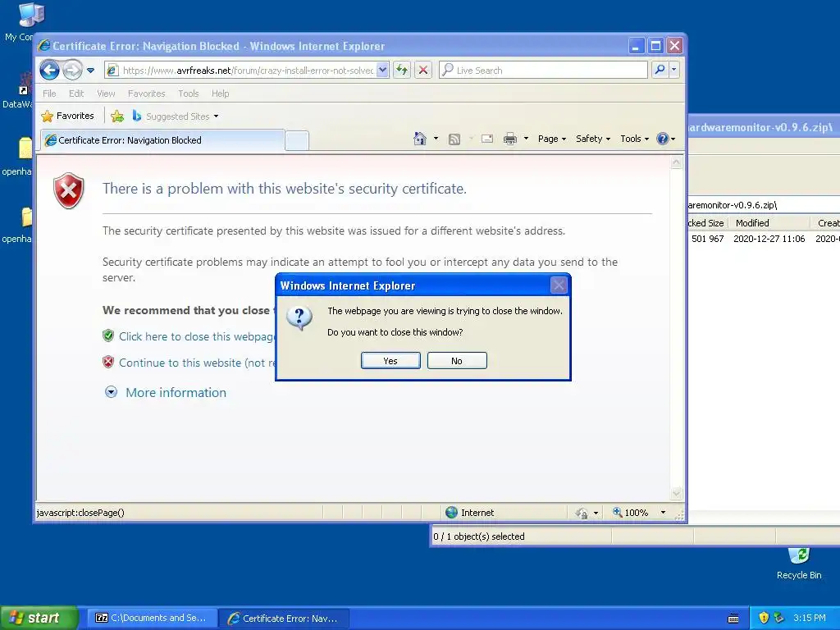Open the Recycle Bin desktop icon

pos(799,563)
